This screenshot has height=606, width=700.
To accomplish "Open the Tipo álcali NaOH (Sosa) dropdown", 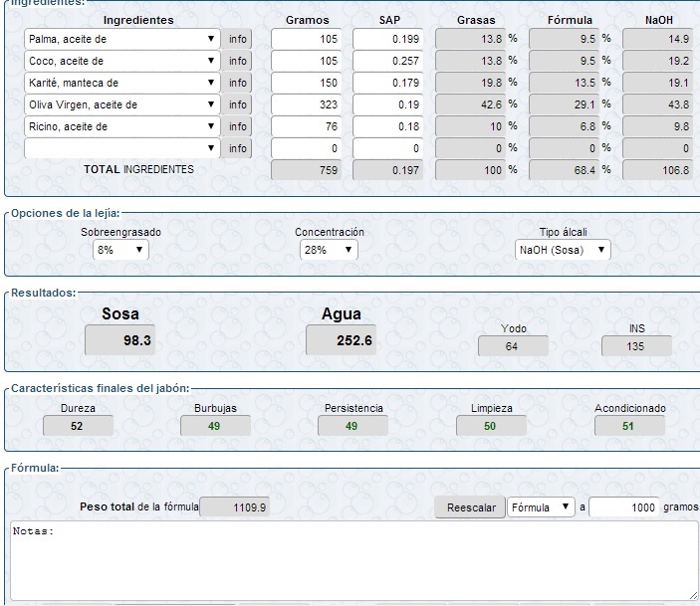I will pyautogui.click(x=563, y=250).
